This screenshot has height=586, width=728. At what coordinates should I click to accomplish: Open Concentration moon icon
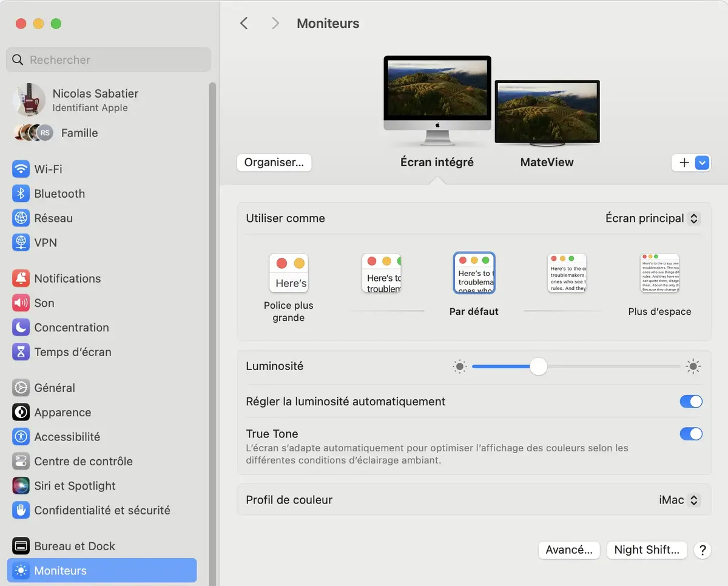tap(21, 328)
